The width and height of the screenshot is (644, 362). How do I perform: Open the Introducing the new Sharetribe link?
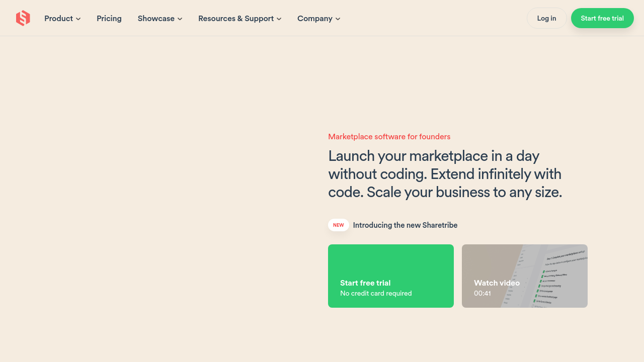tap(405, 225)
